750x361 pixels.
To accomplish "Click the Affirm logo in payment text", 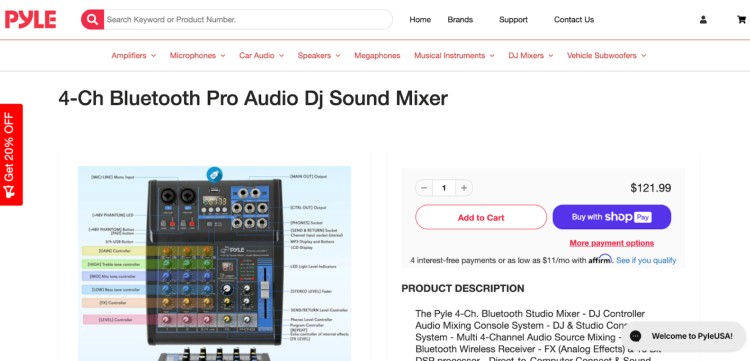I will tap(600, 259).
